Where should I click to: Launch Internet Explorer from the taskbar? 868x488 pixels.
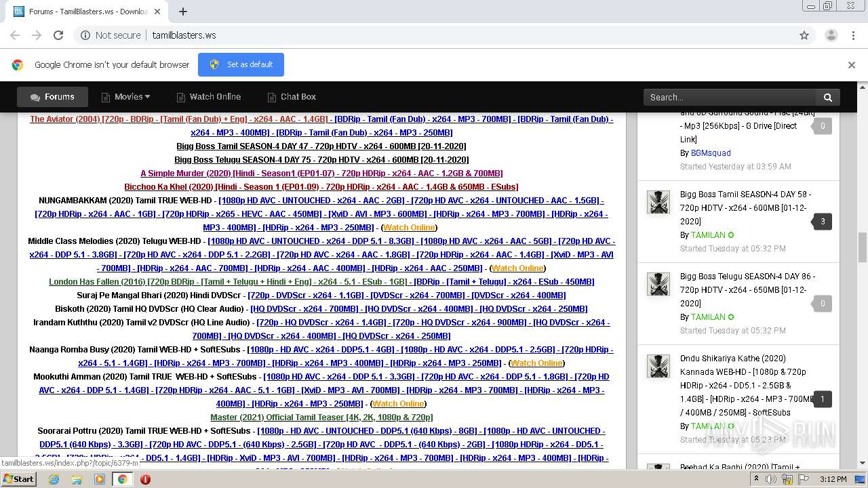[54, 479]
